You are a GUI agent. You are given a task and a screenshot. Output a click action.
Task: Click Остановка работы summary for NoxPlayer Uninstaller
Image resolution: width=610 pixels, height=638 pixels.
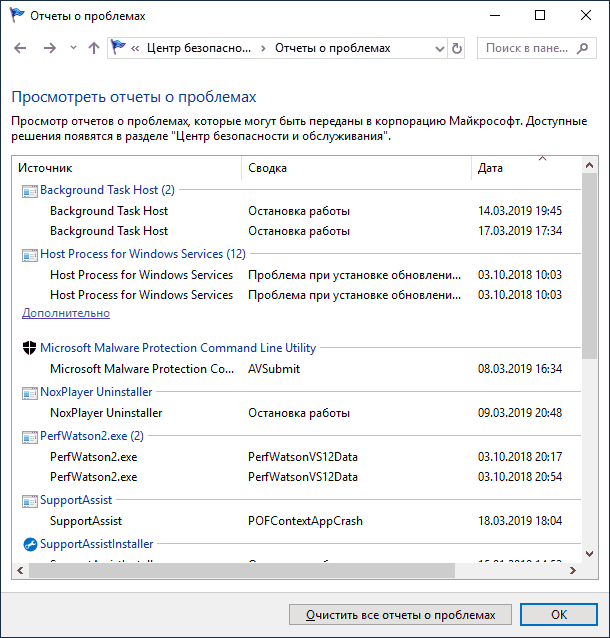(x=299, y=413)
